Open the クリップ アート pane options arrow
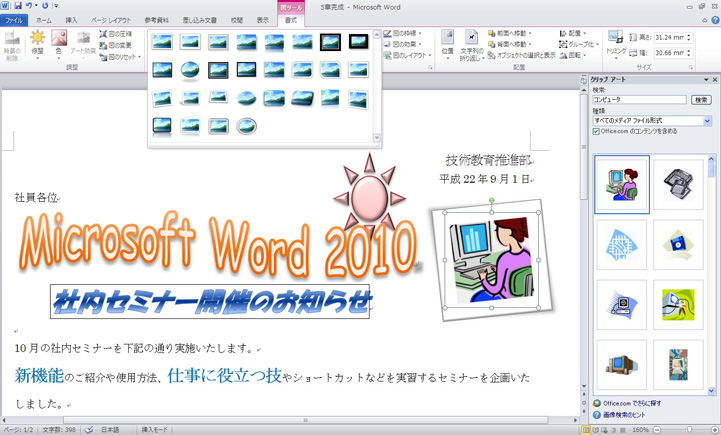This screenshot has width=721, height=435. (706, 80)
